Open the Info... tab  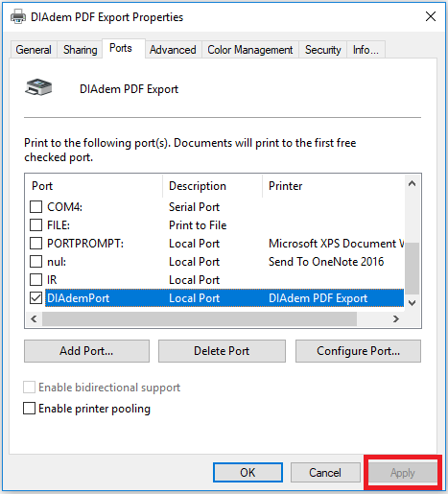coord(365,50)
